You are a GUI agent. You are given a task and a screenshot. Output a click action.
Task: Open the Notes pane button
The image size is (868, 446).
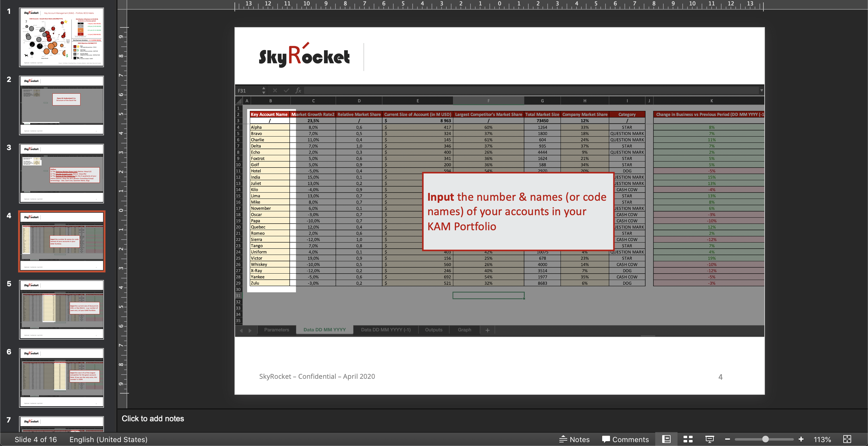click(574, 439)
